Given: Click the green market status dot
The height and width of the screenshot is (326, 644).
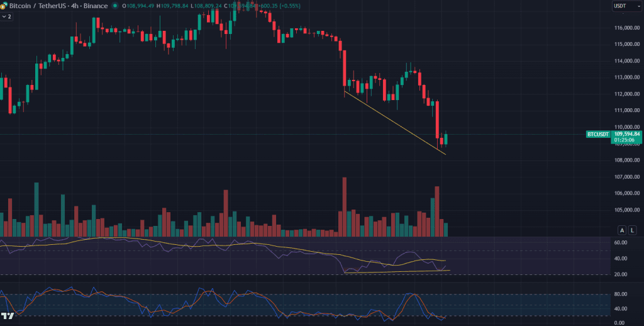Looking at the screenshot, I should [114, 6].
